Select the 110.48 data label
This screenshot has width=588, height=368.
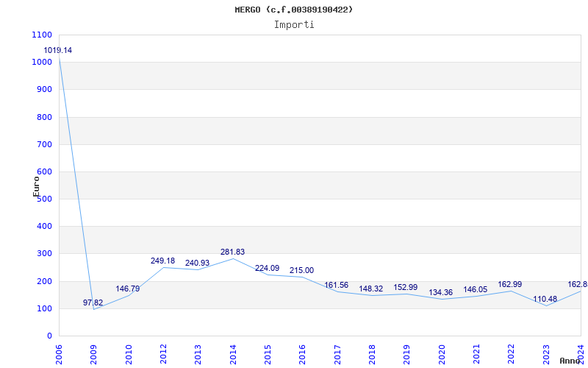pos(545,300)
